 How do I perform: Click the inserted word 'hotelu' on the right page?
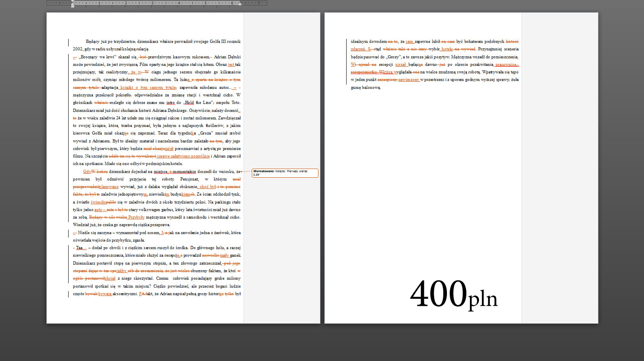pos(447,49)
